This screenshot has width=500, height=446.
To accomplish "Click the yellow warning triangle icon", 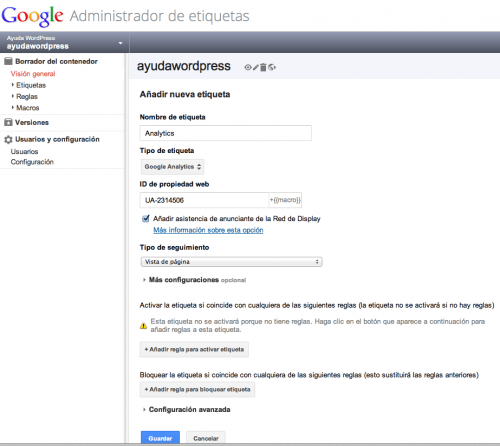I will [143, 326].
